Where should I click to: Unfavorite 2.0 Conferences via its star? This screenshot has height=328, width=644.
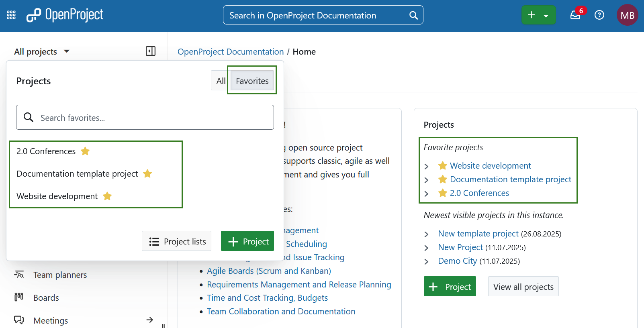pyautogui.click(x=85, y=151)
